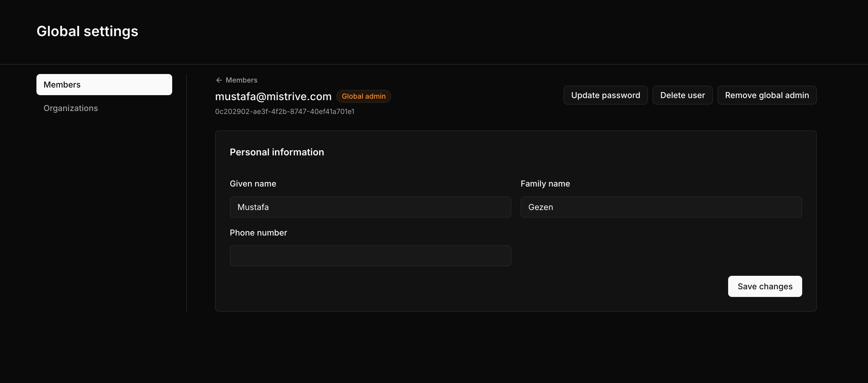Screen dimensions: 868x383
Task: Click the Family name label
Action: [545, 183]
